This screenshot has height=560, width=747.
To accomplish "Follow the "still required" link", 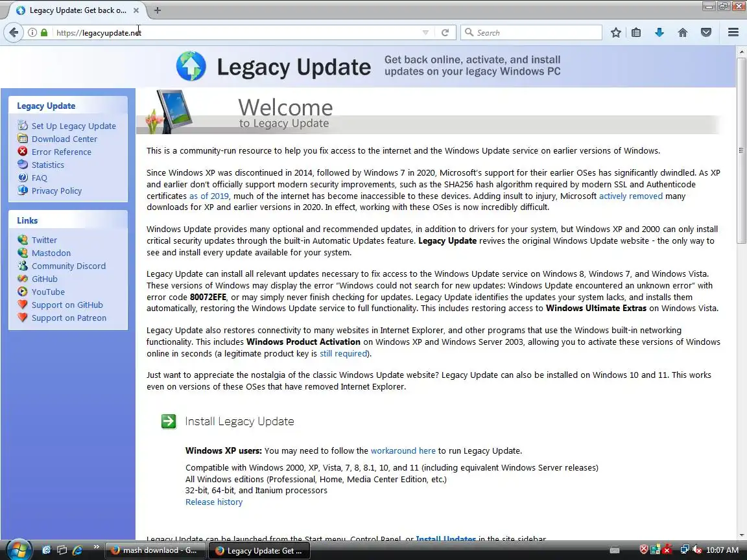I will 343,353.
